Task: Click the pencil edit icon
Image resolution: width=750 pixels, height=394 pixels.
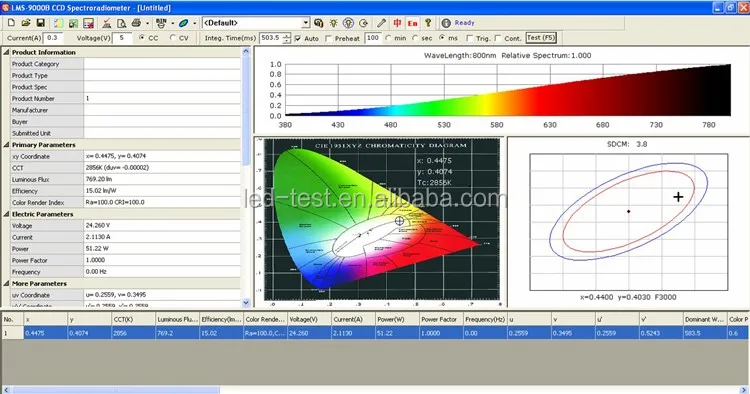Action: coord(381,23)
